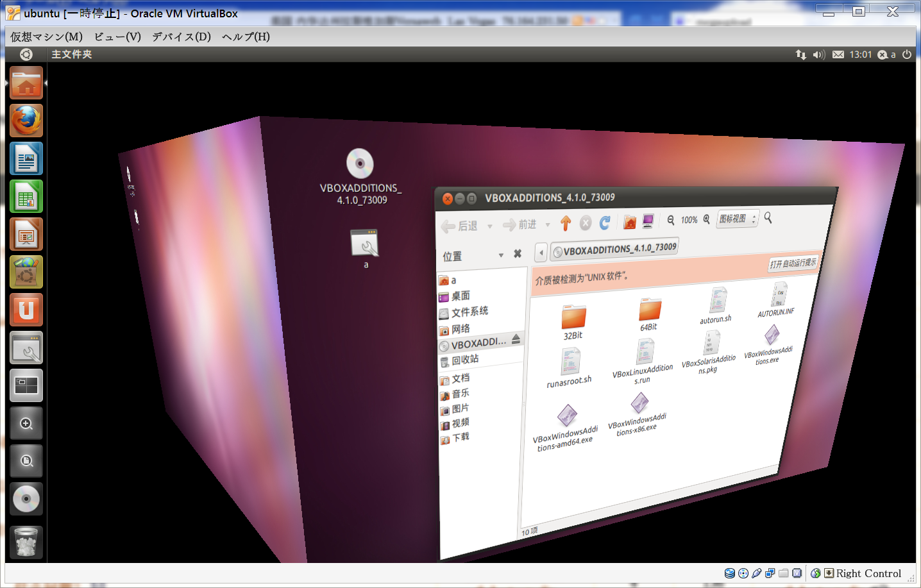Click the stop loading button in Nautilus
The width and height of the screenshot is (921, 588).
coord(586,223)
